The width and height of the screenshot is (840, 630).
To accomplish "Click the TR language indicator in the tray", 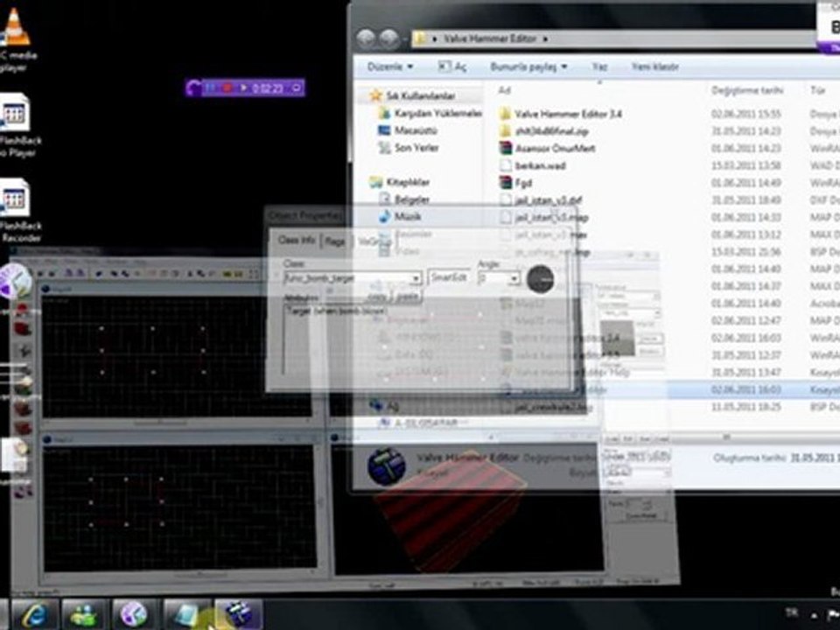I will tap(791, 612).
